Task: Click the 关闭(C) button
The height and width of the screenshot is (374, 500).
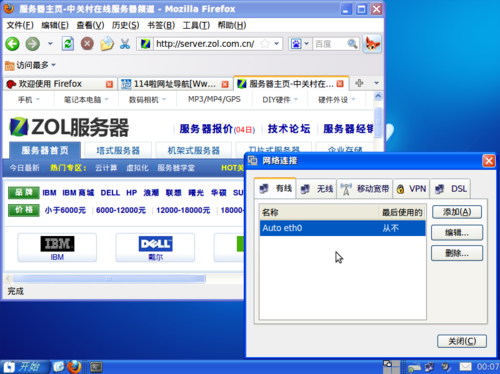Action: (x=462, y=341)
